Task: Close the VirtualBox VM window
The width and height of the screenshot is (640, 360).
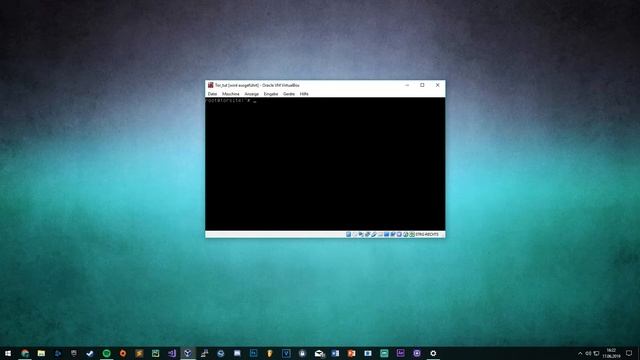Action: click(x=438, y=85)
